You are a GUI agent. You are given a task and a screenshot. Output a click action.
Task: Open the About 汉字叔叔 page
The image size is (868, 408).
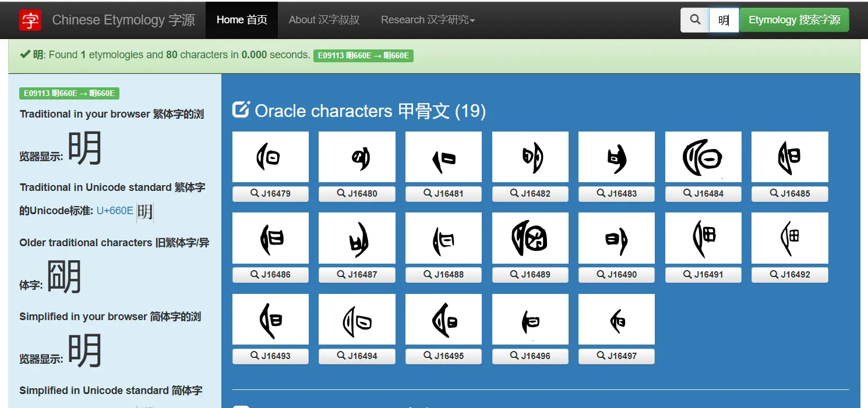point(324,20)
